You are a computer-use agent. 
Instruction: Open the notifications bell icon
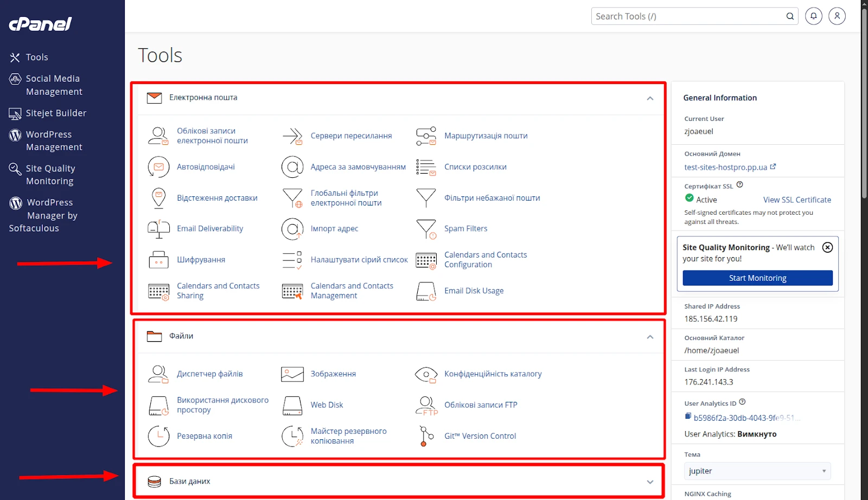(x=813, y=16)
